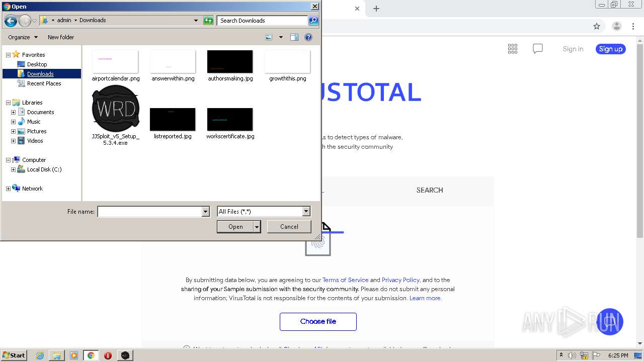Open the Privacy Policy link

400,280
